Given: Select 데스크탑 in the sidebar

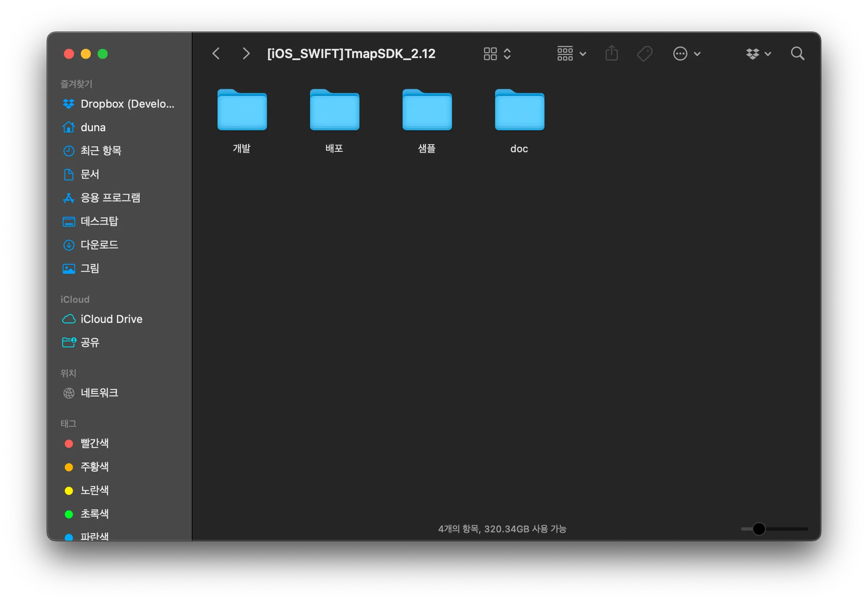Looking at the screenshot, I should 99,221.
